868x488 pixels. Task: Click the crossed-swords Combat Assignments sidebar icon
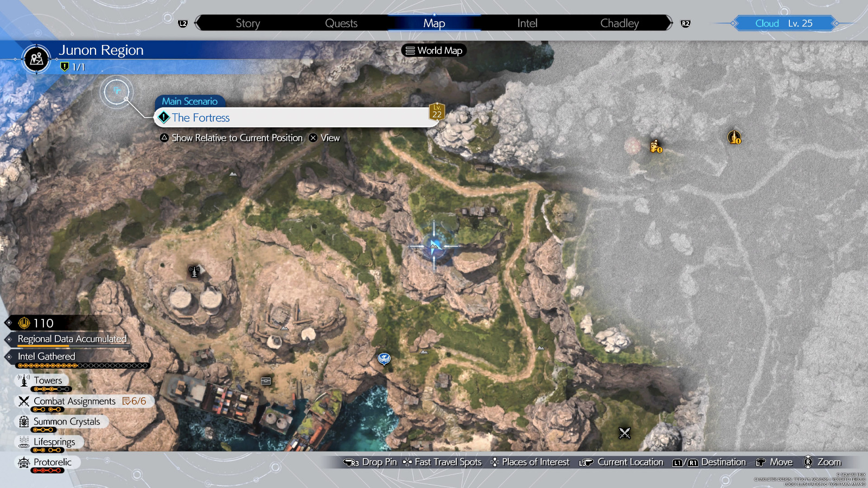(x=23, y=401)
